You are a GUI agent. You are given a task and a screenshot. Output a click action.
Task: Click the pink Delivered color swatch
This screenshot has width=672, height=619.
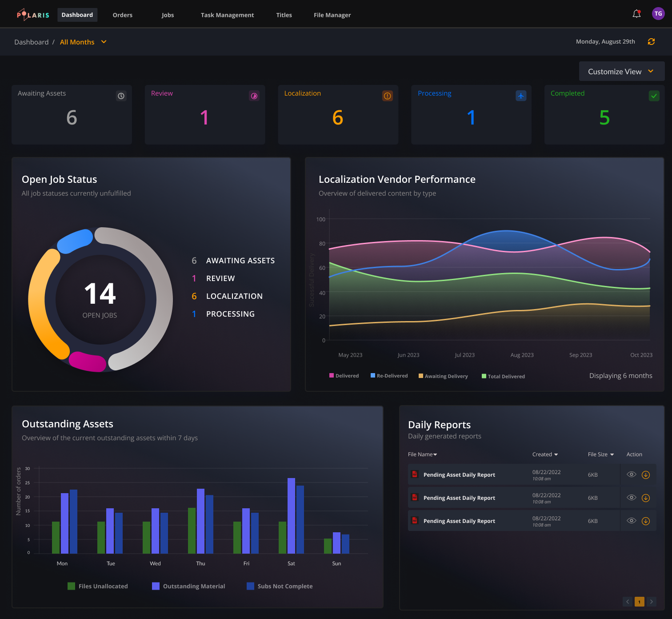(332, 376)
